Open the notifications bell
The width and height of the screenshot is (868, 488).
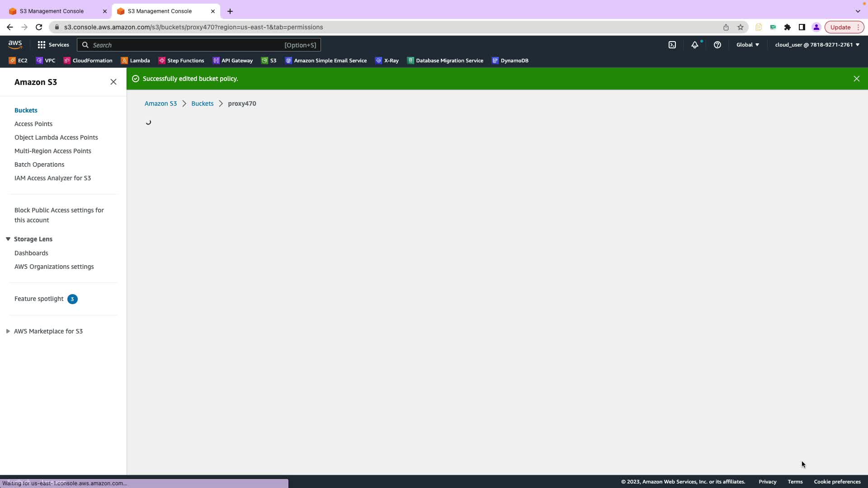(694, 45)
